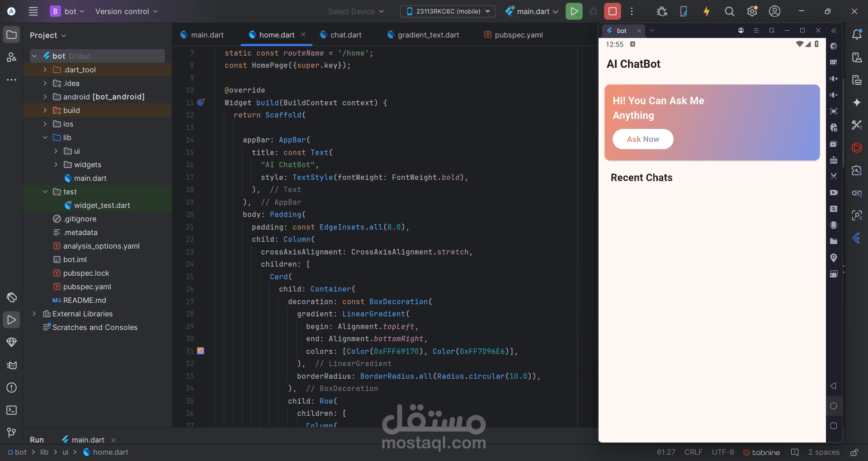Viewport: 868px width, 461px height.
Task: Click the 2 spaces indent setting
Action: point(824,452)
